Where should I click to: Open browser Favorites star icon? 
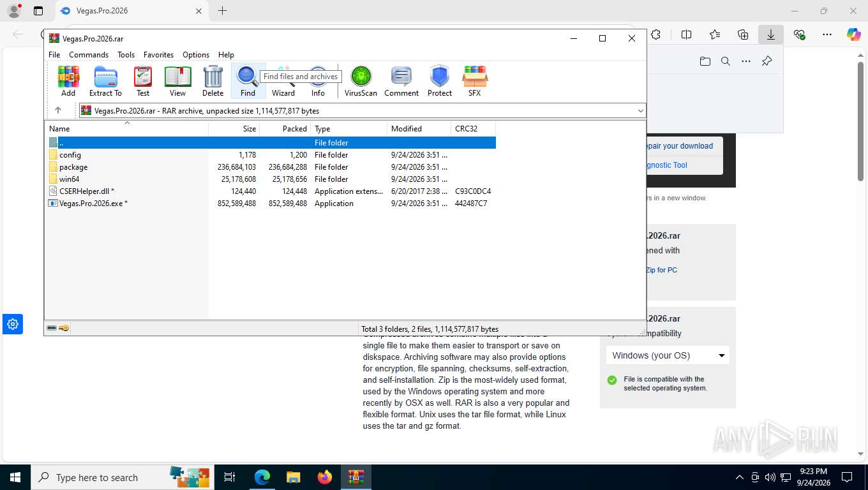point(715,34)
